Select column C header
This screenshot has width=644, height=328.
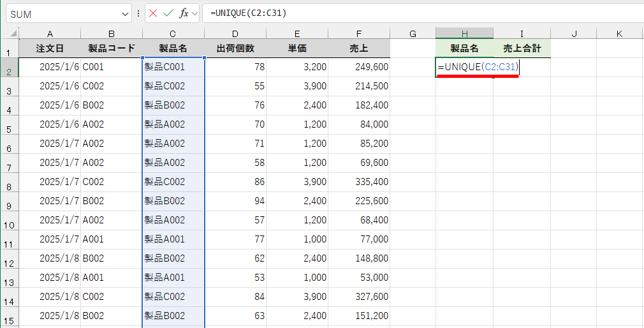click(173, 34)
